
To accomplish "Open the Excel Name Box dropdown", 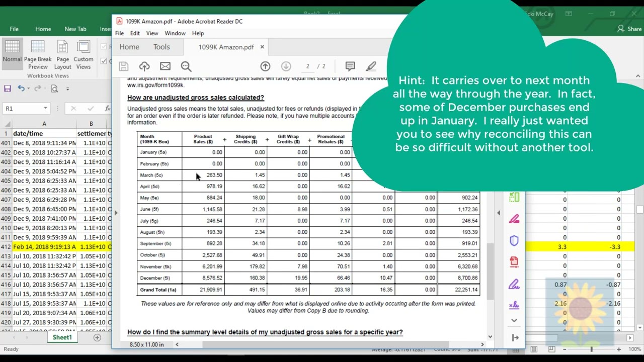I will click(45, 108).
